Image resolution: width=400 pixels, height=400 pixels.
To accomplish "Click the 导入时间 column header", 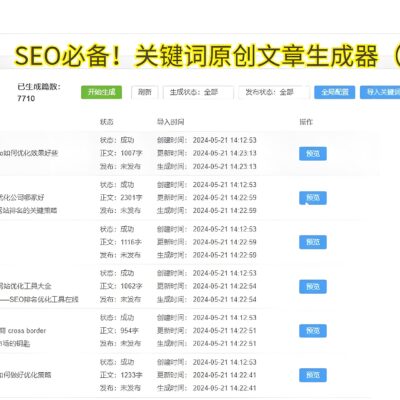I will 171,122.
